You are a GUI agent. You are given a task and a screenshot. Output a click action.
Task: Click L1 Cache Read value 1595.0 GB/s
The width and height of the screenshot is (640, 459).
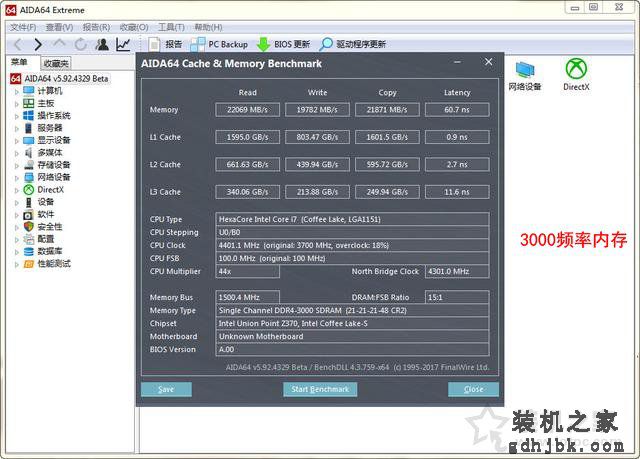coord(247,137)
